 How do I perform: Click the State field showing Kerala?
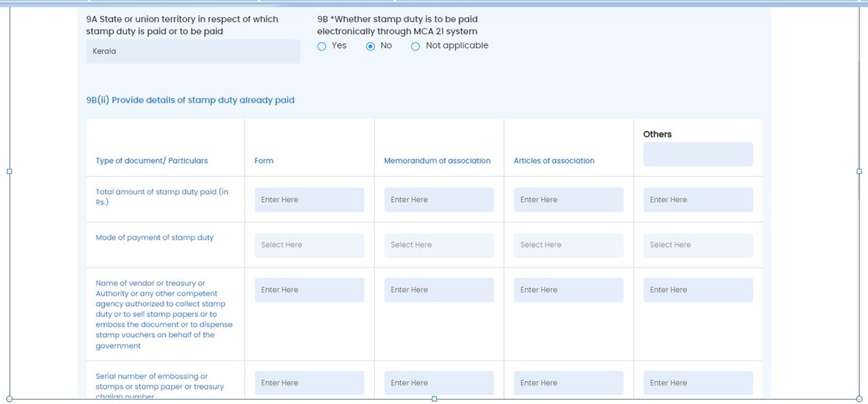pos(193,51)
